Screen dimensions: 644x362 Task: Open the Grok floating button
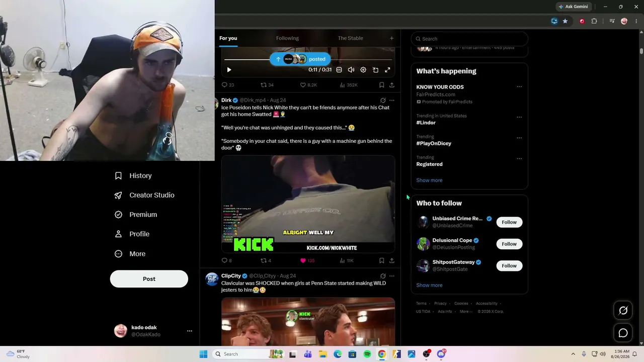click(623, 310)
